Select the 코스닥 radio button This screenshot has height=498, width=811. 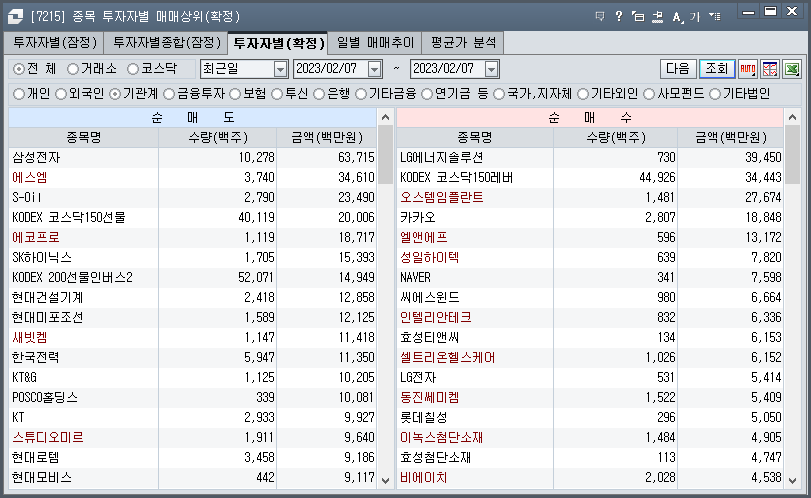[x=133, y=69]
